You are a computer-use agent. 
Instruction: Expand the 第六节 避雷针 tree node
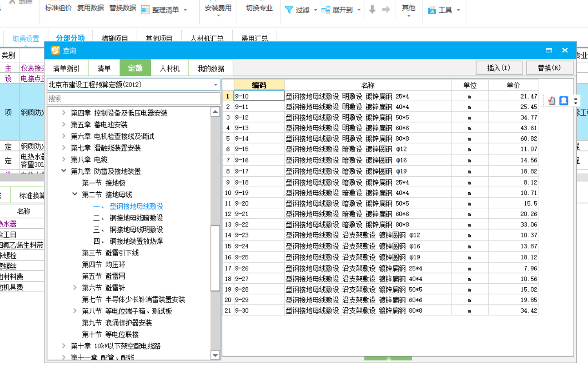pyautogui.click(x=75, y=288)
